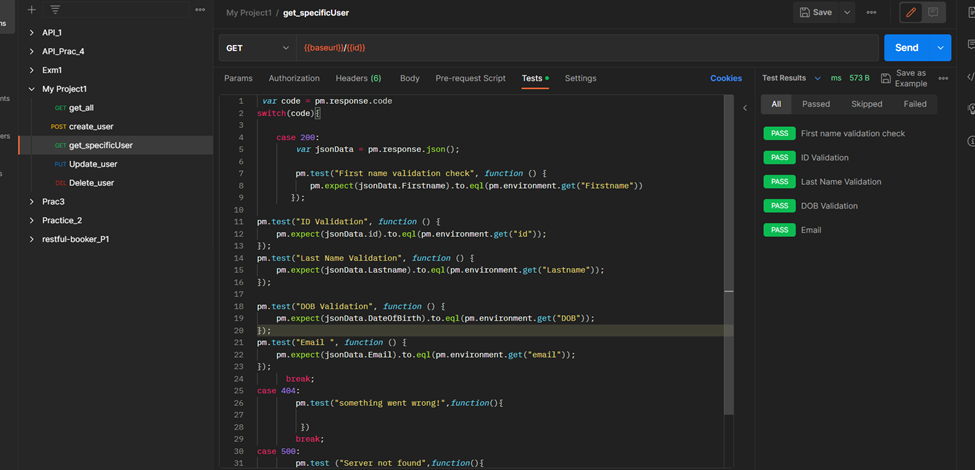Collapse the My Project1 collection
This screenshot has width=975, height=470.
(32, 89)
